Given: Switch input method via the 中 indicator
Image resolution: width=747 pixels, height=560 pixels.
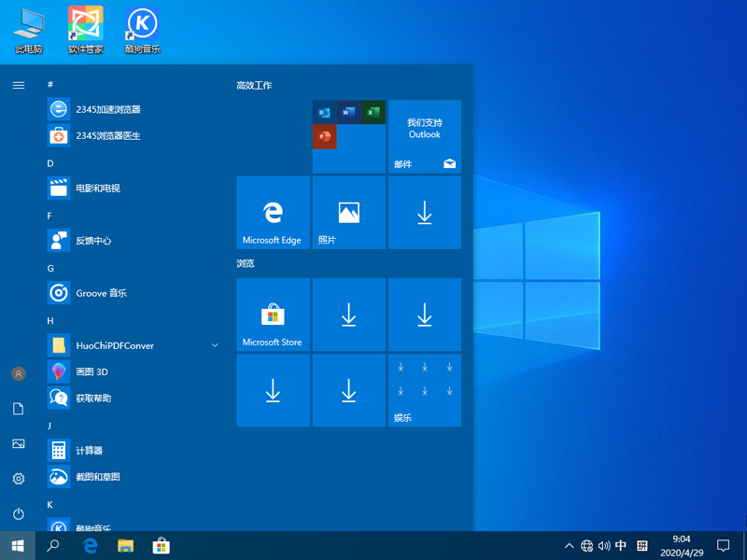Looking at the screenshot, I should pyautogui.click(x=622, y=546).
